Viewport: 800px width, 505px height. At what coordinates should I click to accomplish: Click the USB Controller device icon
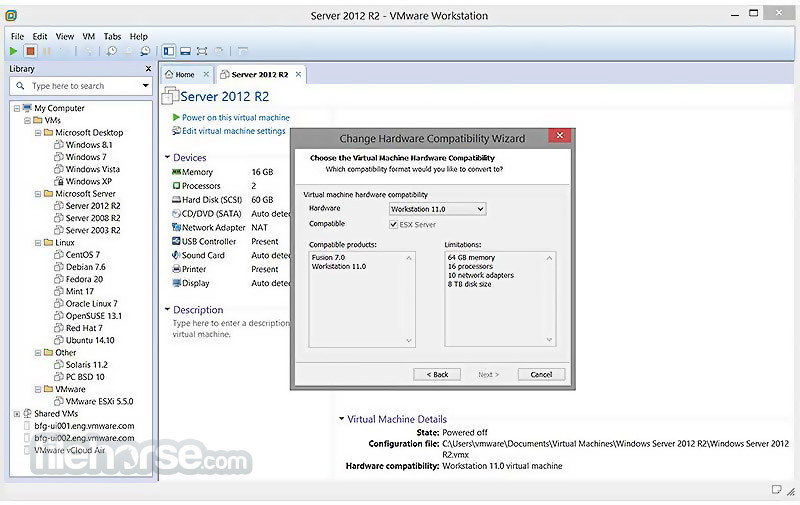177,241
